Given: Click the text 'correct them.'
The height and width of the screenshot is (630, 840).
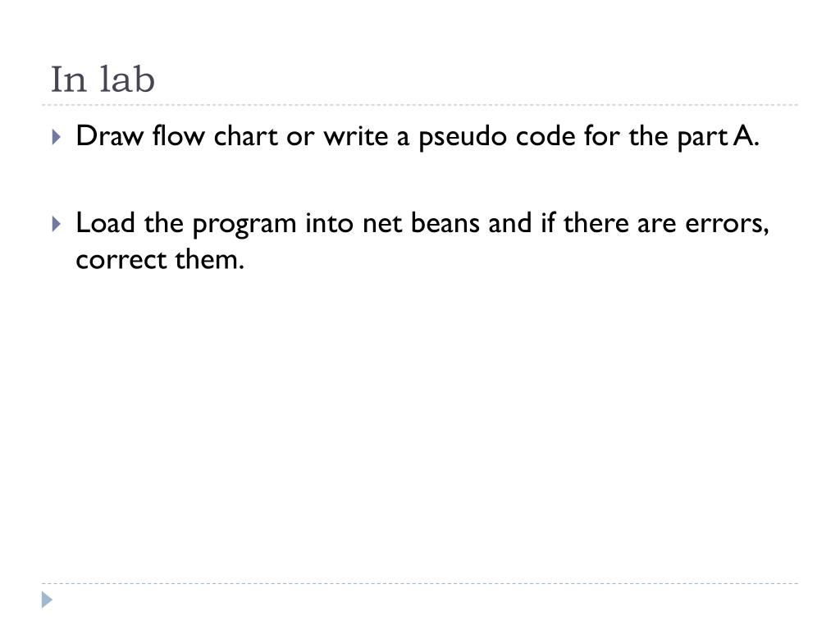Looking at the screenshot, I should 160,260.
